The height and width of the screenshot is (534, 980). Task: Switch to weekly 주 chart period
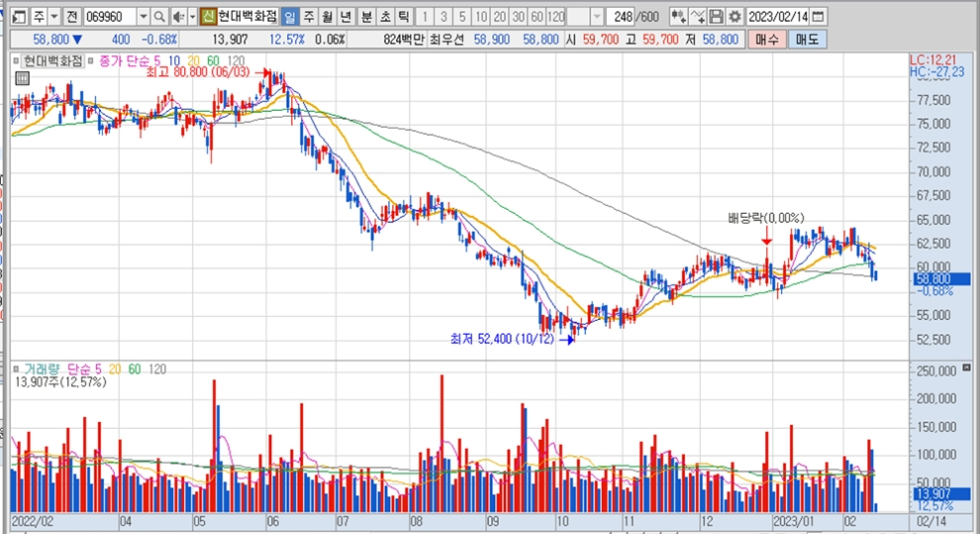coord(308,17)
